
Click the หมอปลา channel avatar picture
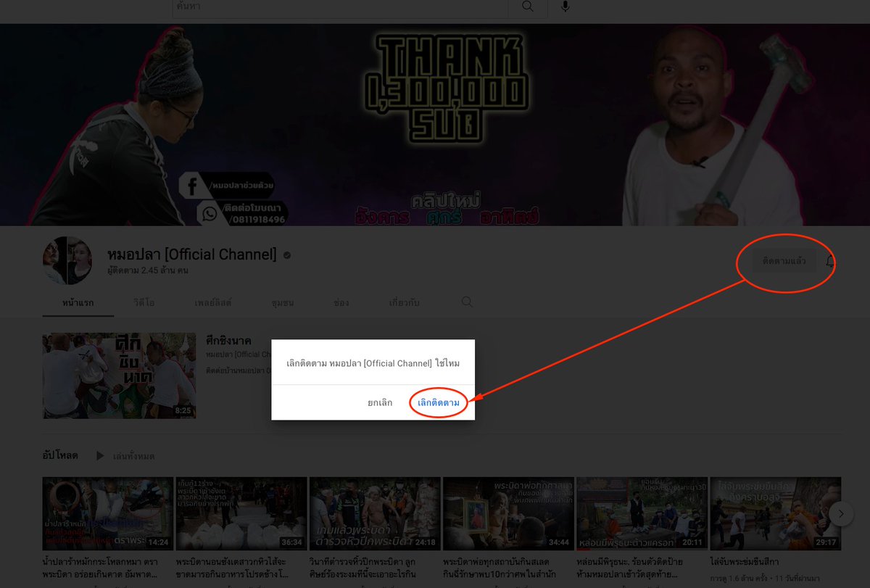pyautogui.click(x=67, y=260)
